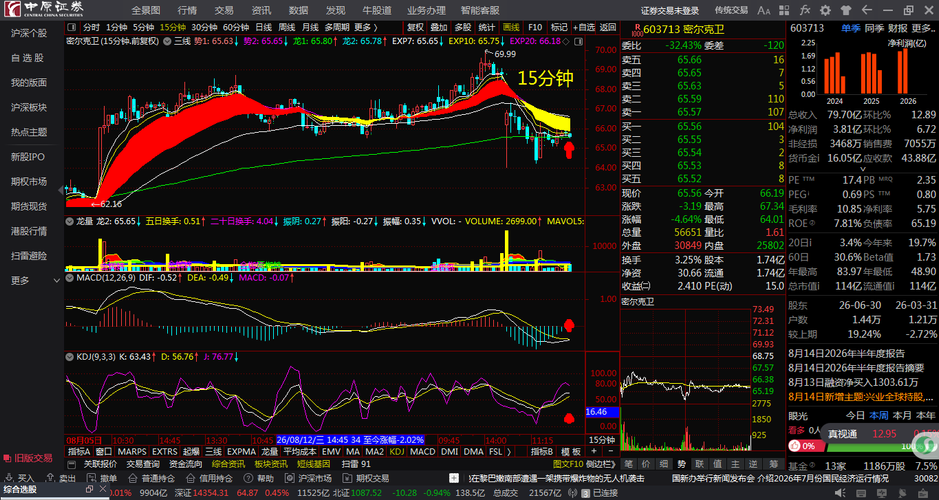Open the font size AA icon
939x500 pixels.
[x=764, y=10]
